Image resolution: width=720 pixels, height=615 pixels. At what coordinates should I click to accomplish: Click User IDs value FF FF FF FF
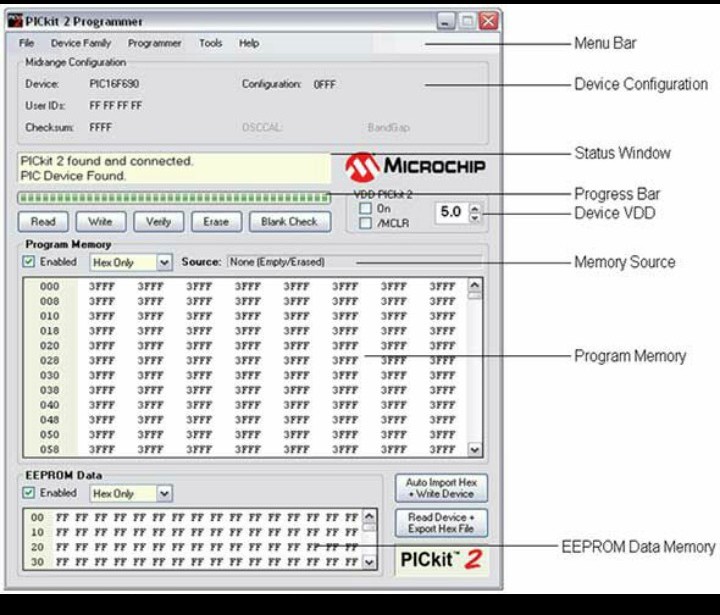point(116,106)
